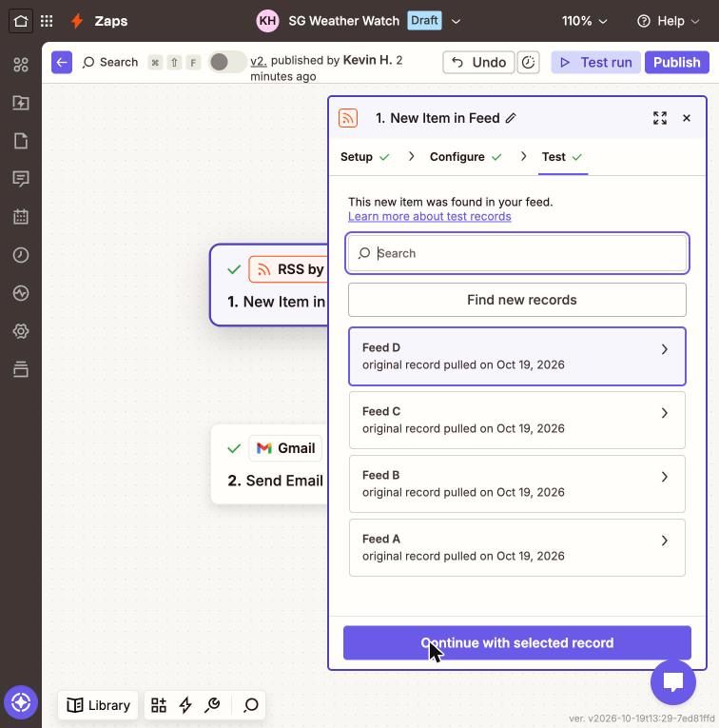Open the home icon in the top bar
719x728 pixels.
[x=21, y=21]
